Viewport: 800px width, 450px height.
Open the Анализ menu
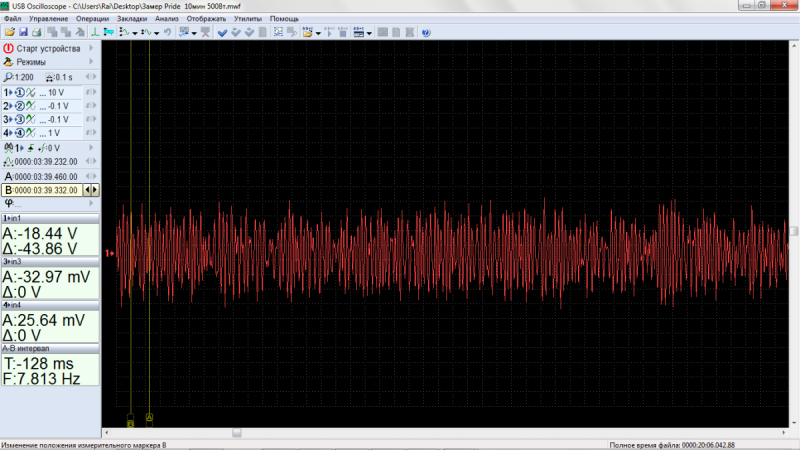(x=166, y=19)
